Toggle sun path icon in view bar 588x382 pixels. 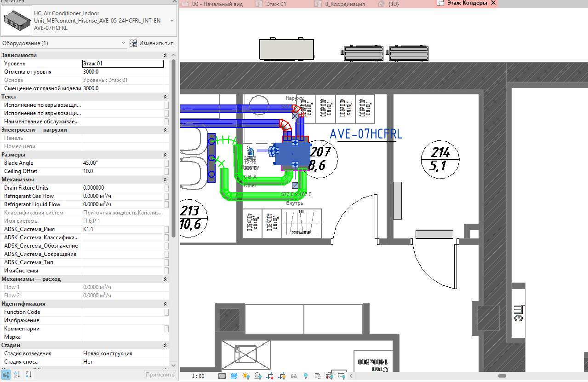(246, 376)
